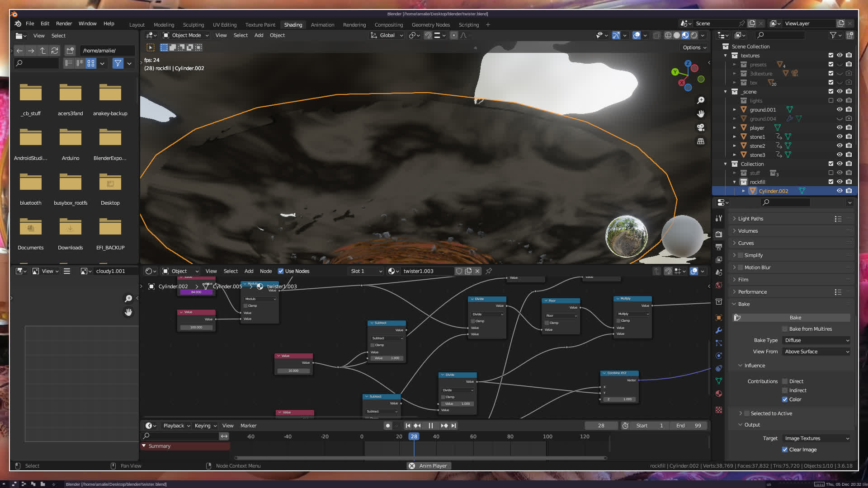Disable the Clear Image checkbox
This screenshot has height=488, width=868.
click(785, 450)
